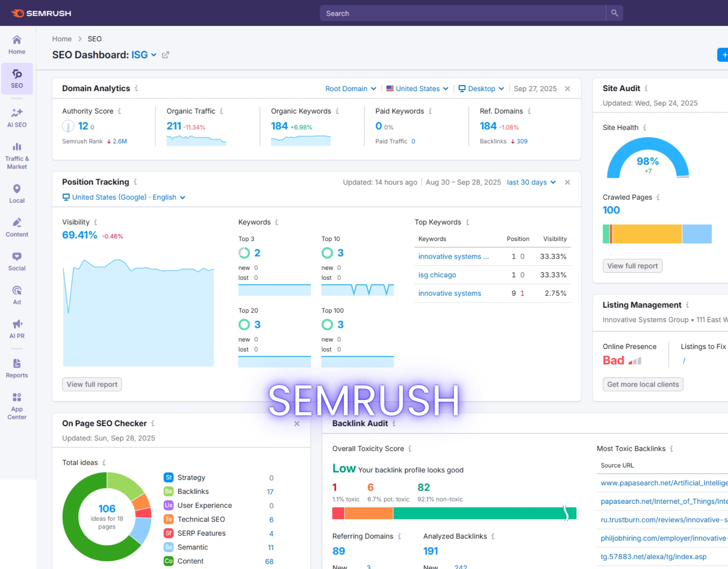The width and height of the screenshot is (728, 569).
Task: Click View full report under Position Tracking
Action: [91, 384]
